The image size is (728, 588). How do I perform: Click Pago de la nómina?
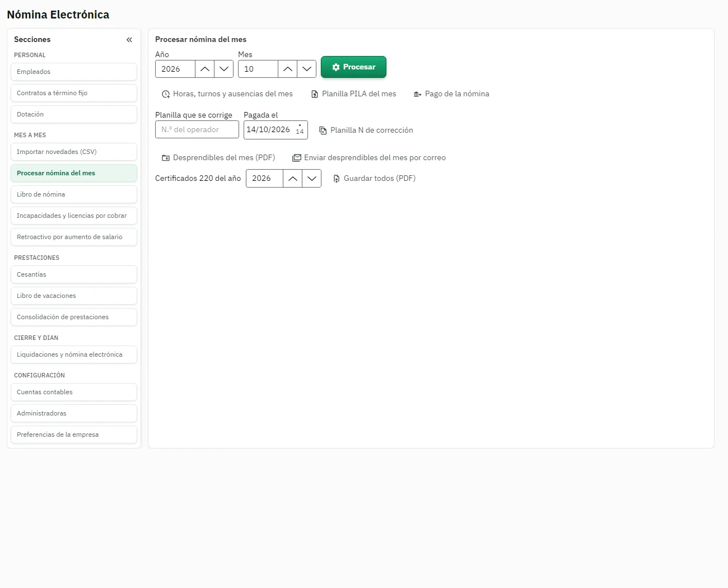(451, 94)
